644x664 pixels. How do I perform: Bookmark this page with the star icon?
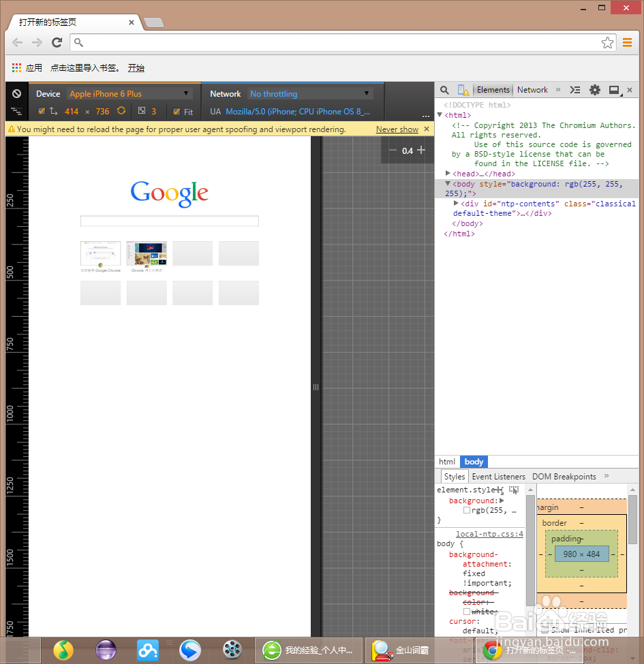pos(607,42)
